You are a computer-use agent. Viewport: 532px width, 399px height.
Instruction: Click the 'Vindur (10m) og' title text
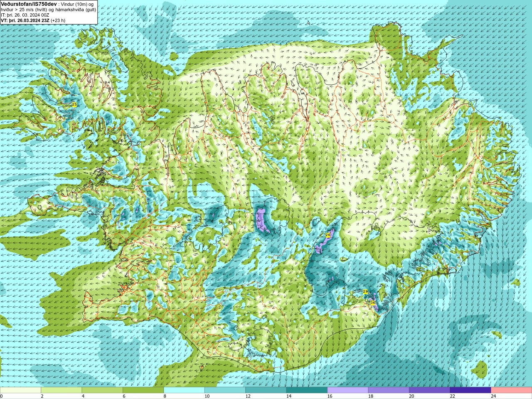point(77,4)
